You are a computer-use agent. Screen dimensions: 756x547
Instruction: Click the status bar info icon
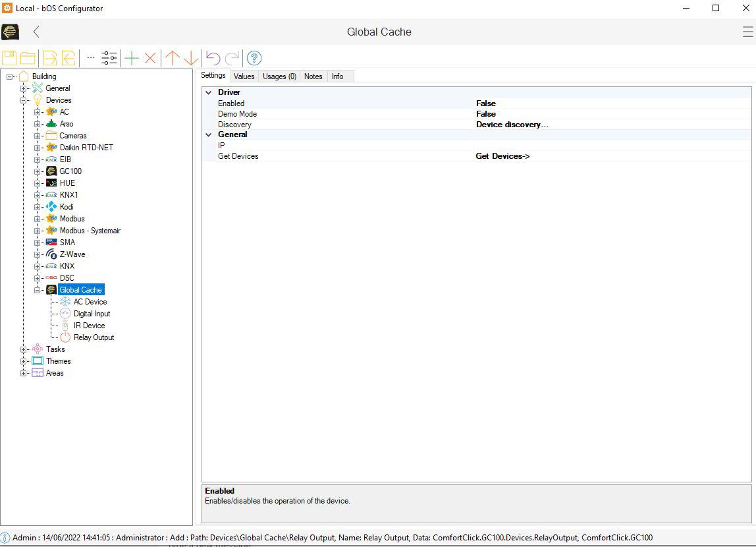point(5,538)
